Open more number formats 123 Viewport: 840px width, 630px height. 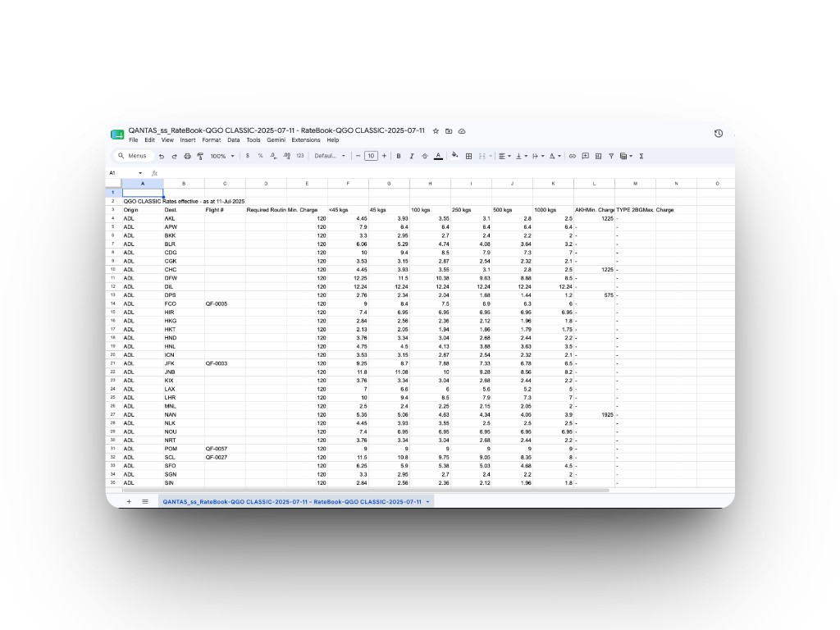[x=300, y=156]
